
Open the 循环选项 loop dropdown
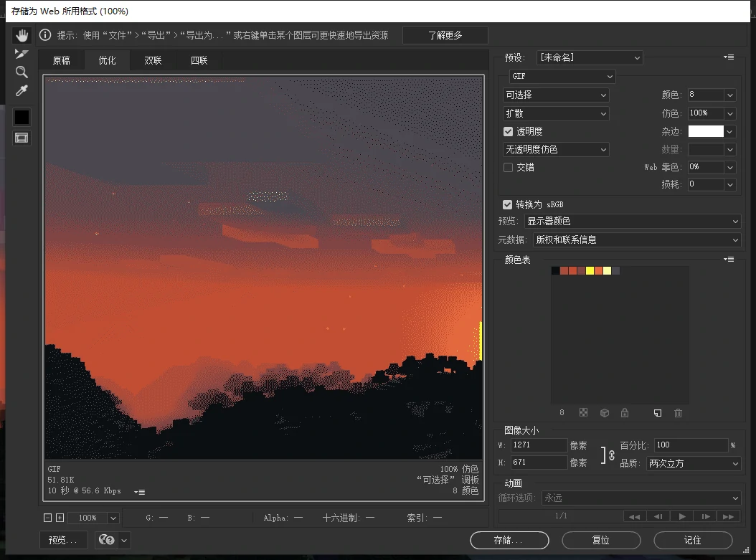[x=642, y=498]
